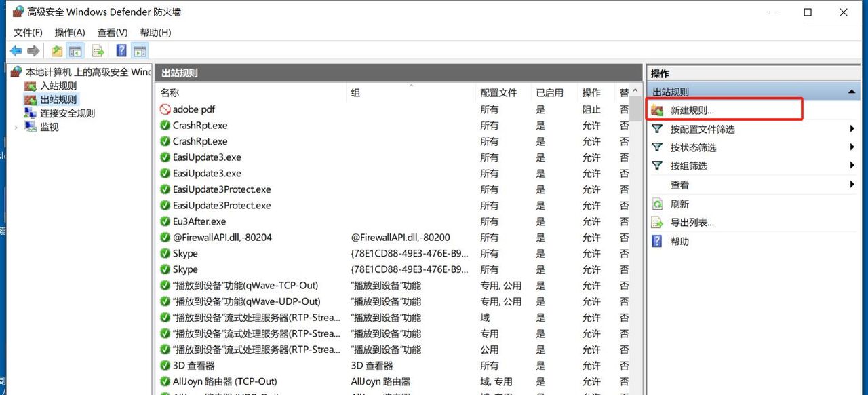Select the AllJoyn 路由器 (TCP-Out) rule name
This screenshot has height=395, width=868.
click(x=225, y=381)
